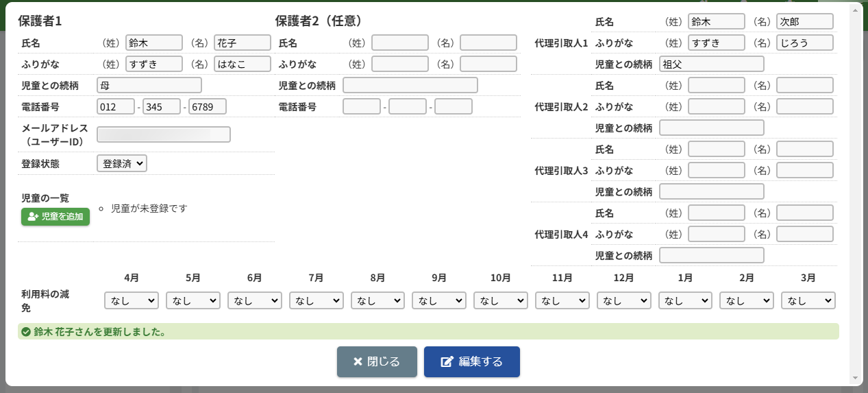Click 保護者2 surname 氏名 field
The image size is (868, 393).
pos(400,43)
